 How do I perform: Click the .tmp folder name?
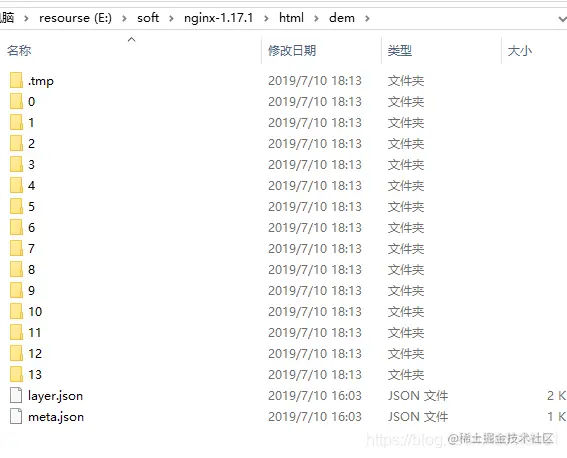pos(41,81)
